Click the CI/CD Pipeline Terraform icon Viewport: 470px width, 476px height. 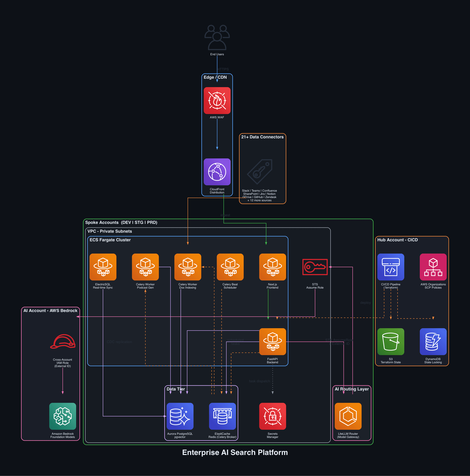coord(391,267)
